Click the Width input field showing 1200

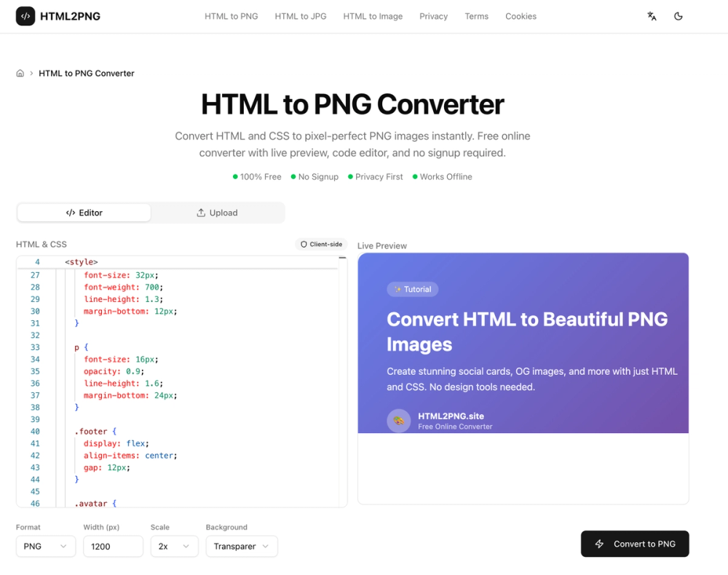coord(113,546)
